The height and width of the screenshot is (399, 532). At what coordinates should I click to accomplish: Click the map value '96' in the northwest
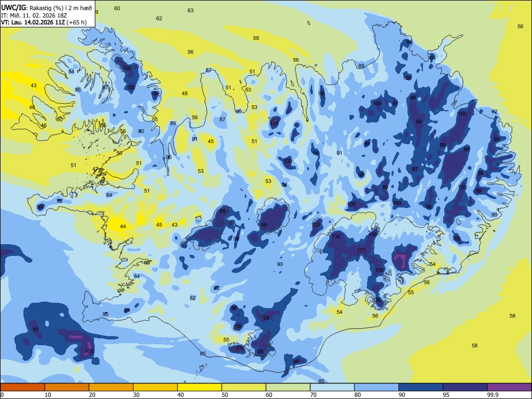point(169,157)
